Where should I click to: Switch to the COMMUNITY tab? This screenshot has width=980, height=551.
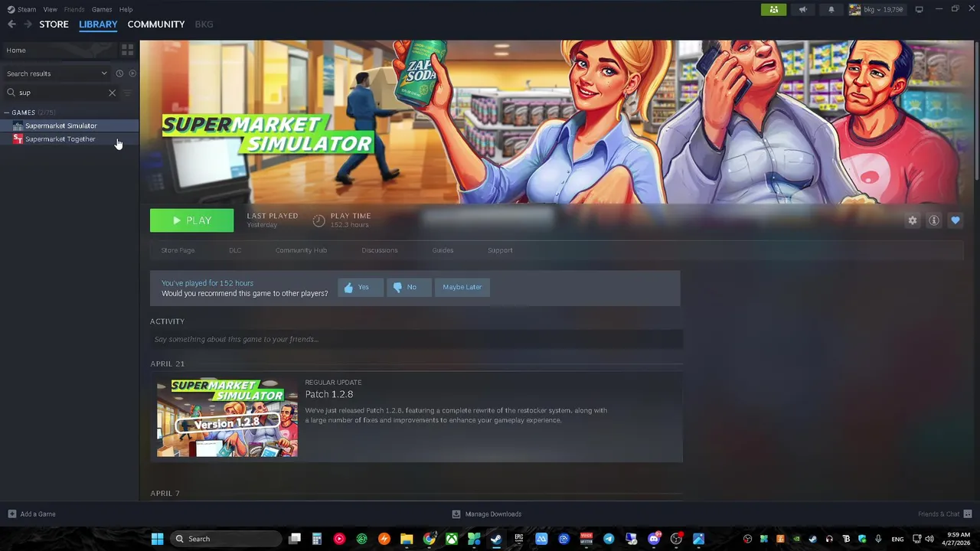[156, 24]
